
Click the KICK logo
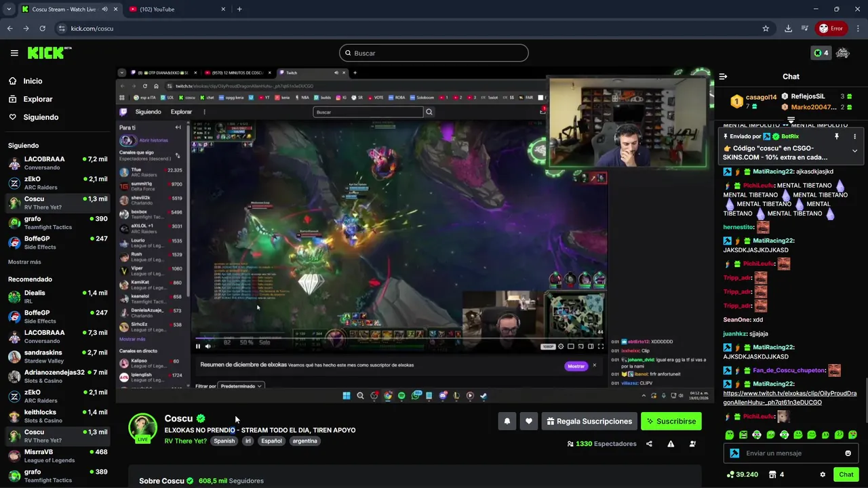(x=50, y=53)
